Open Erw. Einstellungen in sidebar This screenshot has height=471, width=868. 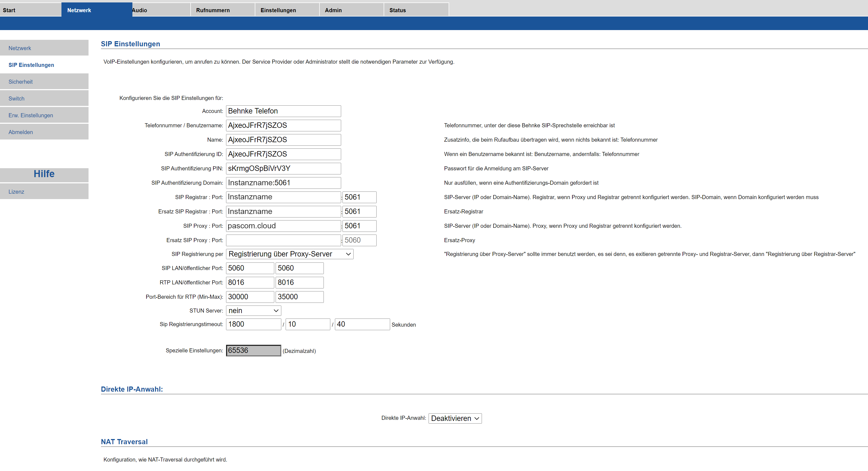[44, 115]
